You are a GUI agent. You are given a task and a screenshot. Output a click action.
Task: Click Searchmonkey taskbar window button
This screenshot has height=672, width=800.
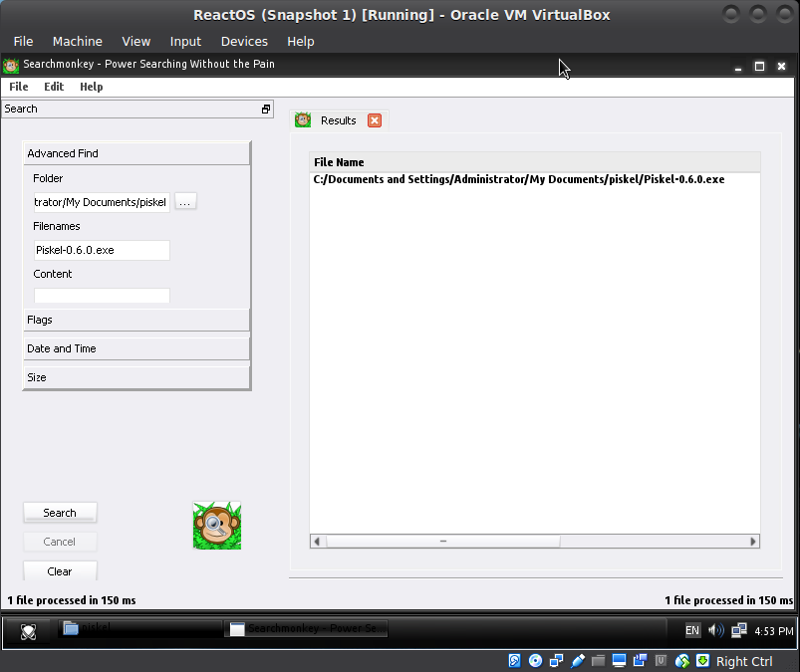pyautogui.click(x=307, y=628)
